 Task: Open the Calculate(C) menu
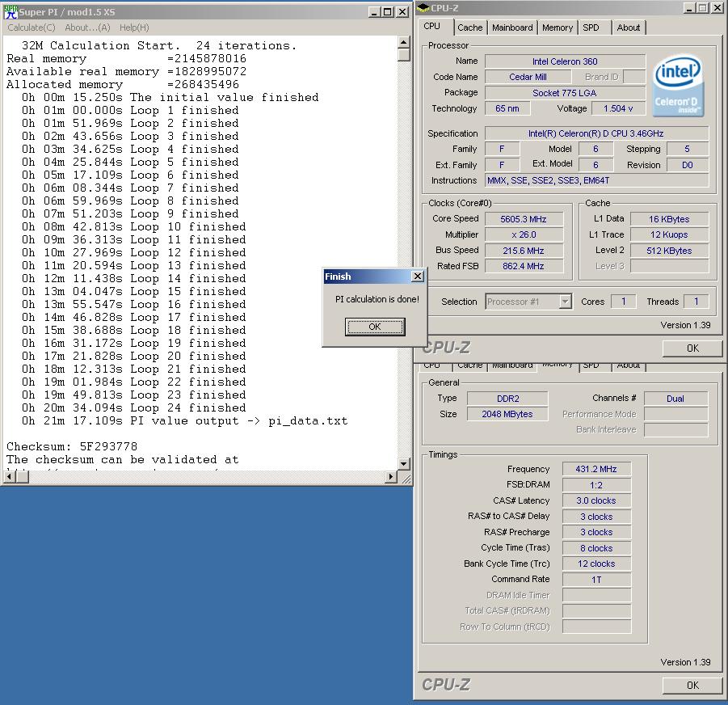(31, 27)
